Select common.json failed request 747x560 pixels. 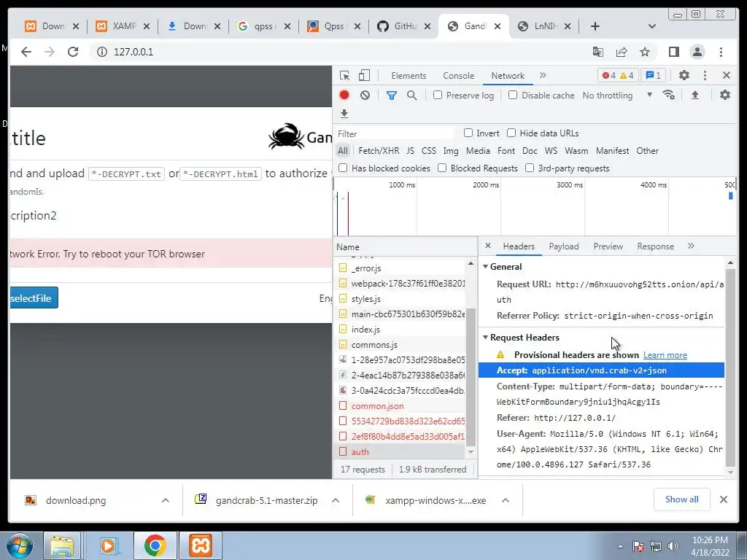pyautogui.click(x=400, y=405)
